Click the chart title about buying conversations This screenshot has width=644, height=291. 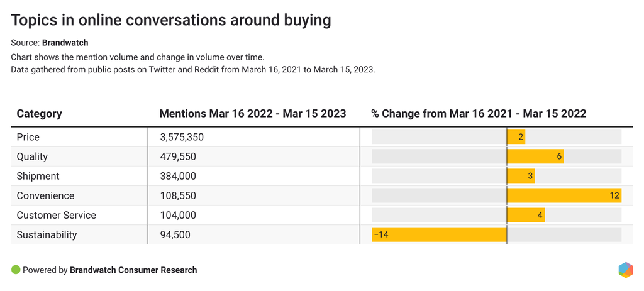click(171, 20)
